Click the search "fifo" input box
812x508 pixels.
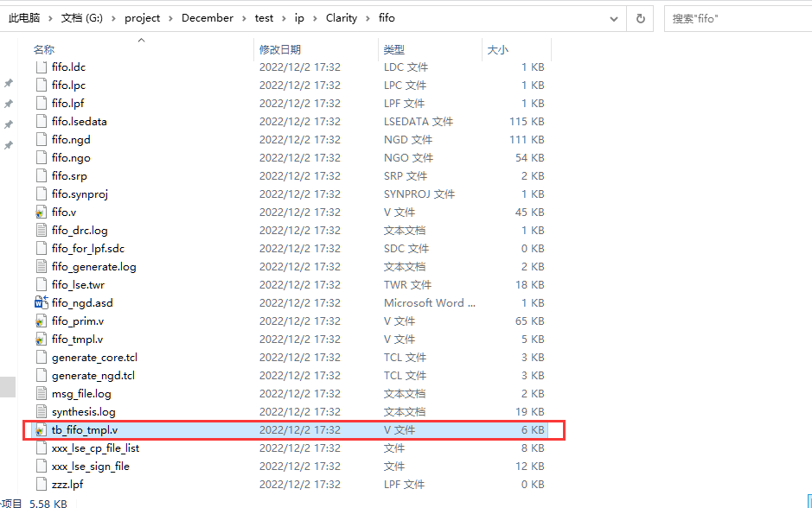(x=738, y=19)
